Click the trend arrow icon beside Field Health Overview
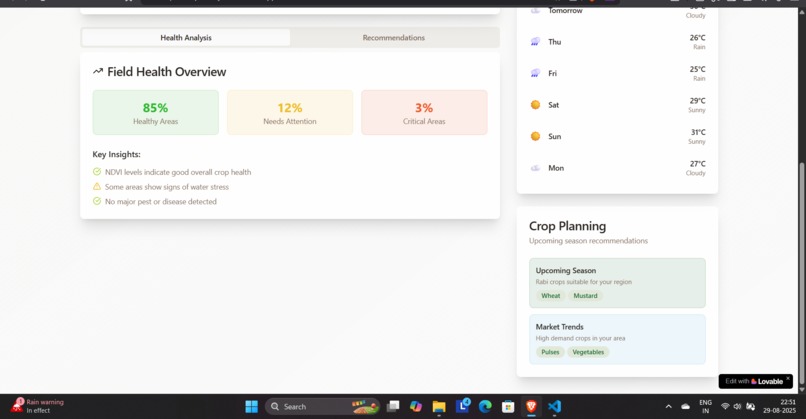The width and height of the screenshot is (806, 419). click(98, 71)
